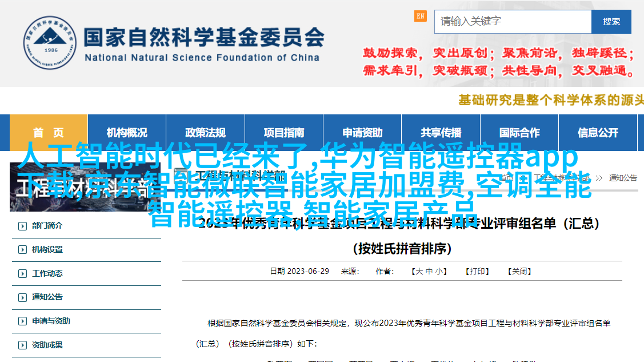
Task: Open the 首页 home tab
Action: (x=49, y=132)
